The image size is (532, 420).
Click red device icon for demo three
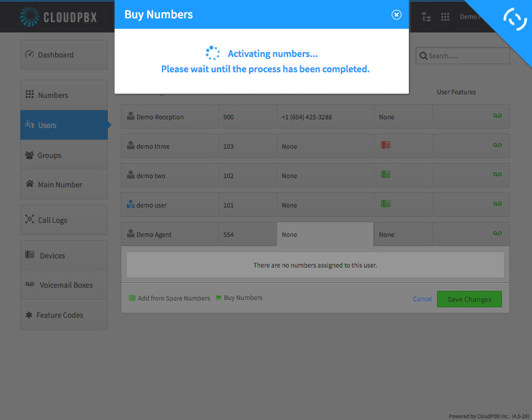(x=386, y=145)
